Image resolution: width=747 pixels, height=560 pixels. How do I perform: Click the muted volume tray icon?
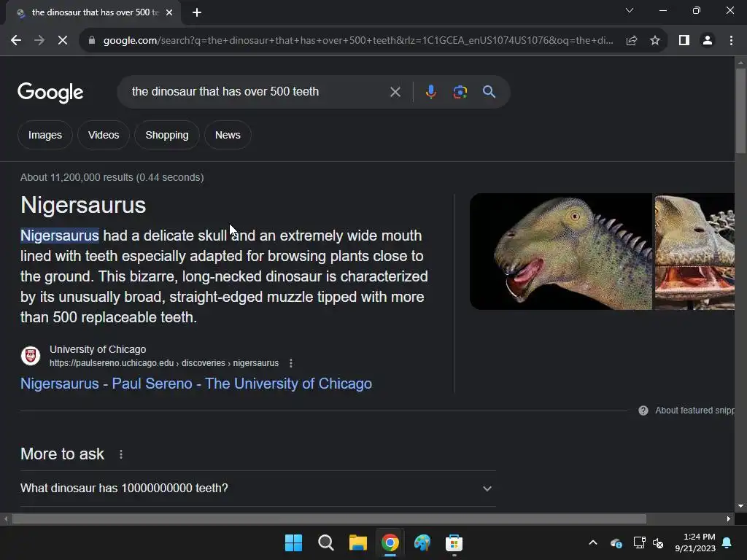(x=658, y=542)
